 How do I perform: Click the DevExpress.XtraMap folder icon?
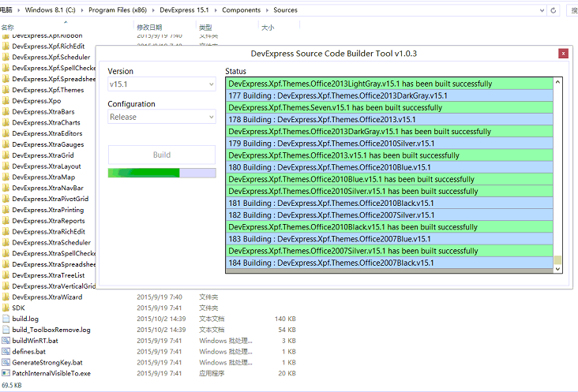tap(6, 177)
